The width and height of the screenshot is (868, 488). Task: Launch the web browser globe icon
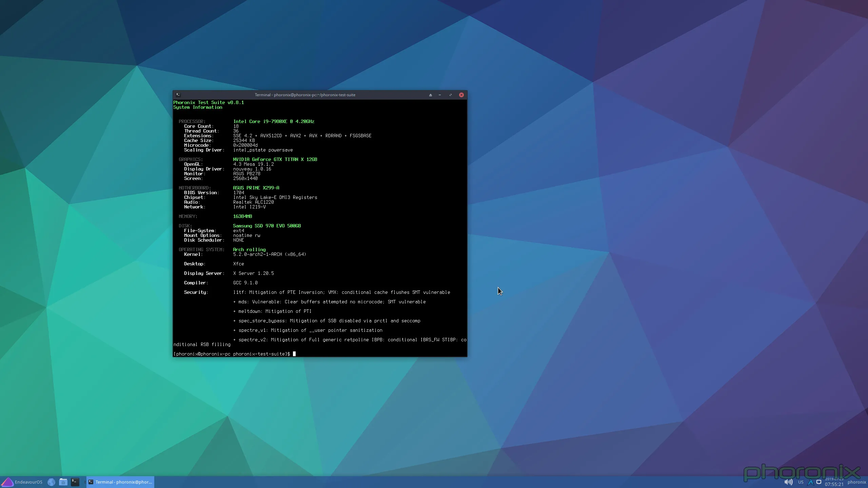(x=51, y=482)
